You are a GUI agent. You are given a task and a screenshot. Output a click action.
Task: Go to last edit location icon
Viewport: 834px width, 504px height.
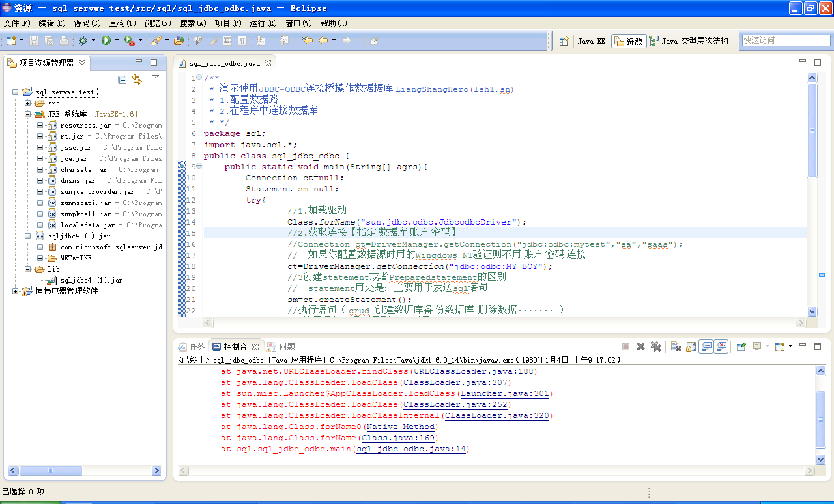click(308, 40)
